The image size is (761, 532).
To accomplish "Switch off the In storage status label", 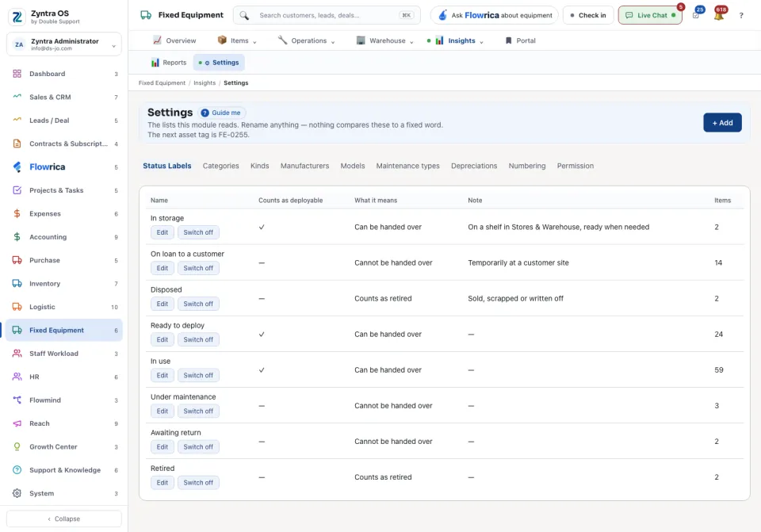I will (x=198, y=232).
